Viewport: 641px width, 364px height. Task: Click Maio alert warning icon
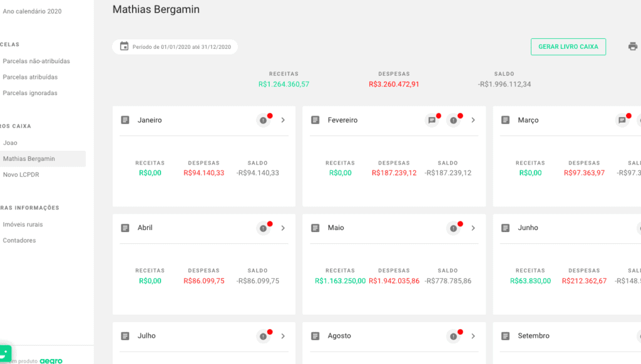[453, 228]
